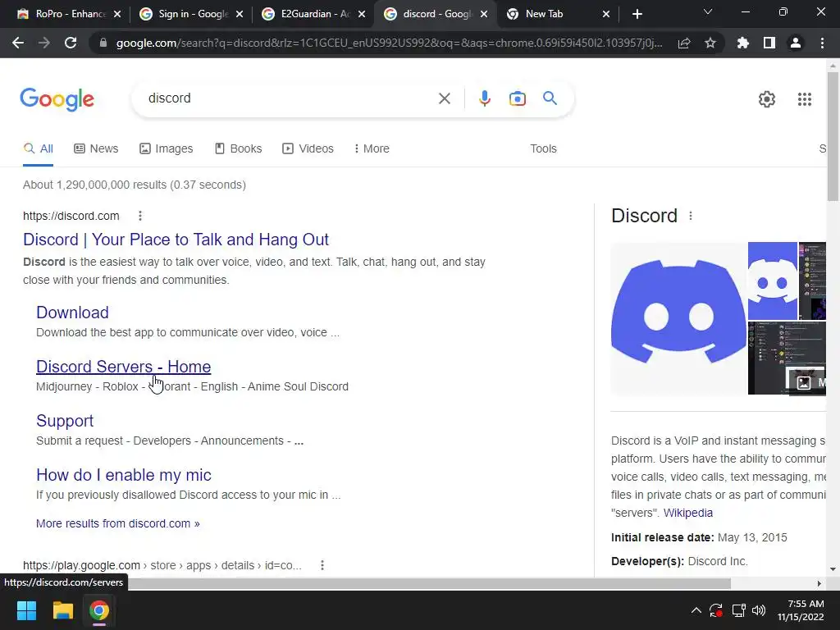840x630 pixels.
Task: Select the Books search filter
Action: click(239, 149)
